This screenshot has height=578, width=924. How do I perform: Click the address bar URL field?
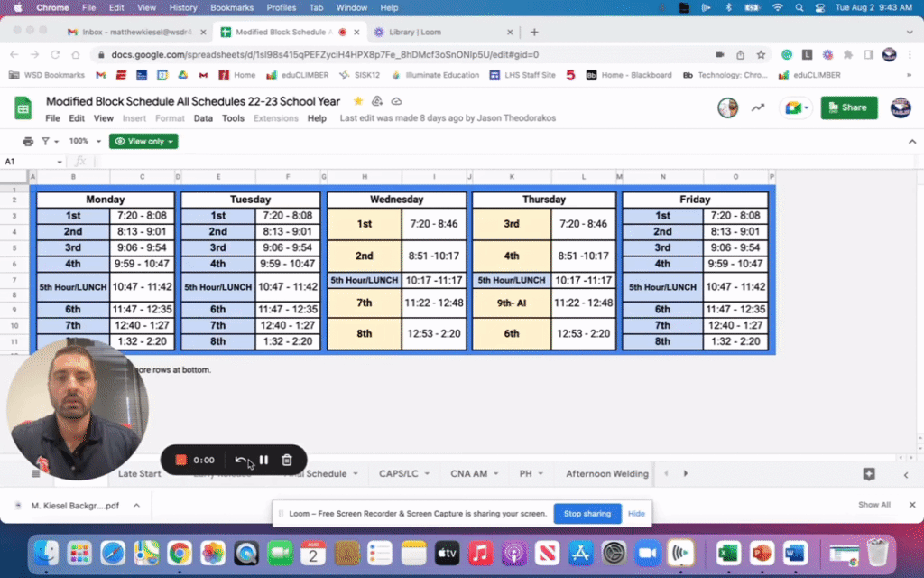click(401, 54)
